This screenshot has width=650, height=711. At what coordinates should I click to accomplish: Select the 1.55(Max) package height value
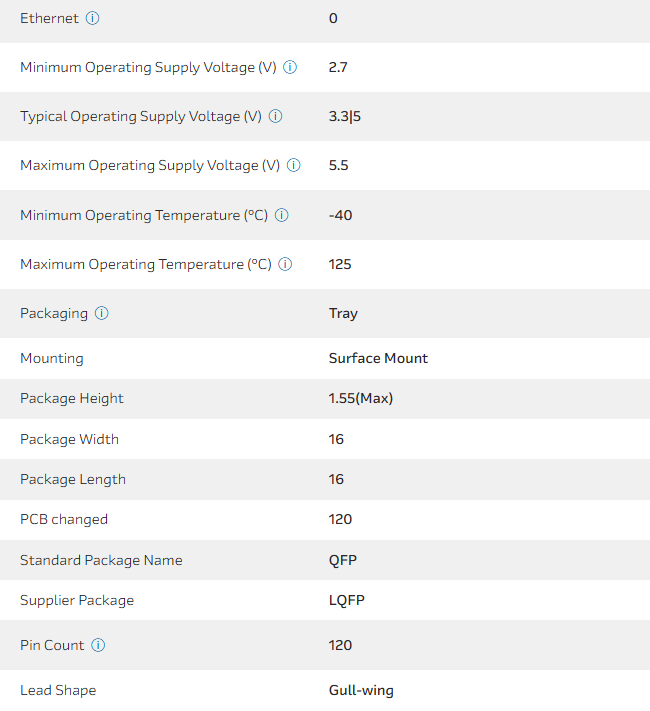pyautogui.click(x=361, y=398)
